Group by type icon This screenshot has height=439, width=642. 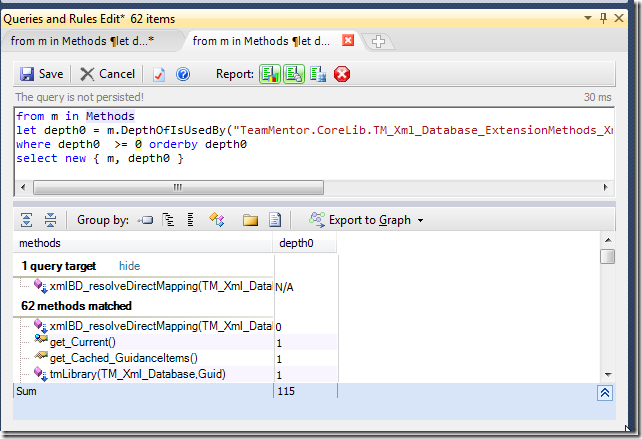pos(217,220)
